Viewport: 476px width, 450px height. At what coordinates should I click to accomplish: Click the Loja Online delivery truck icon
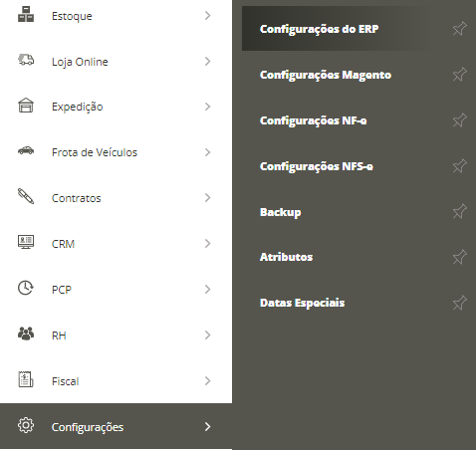[26, 60]
